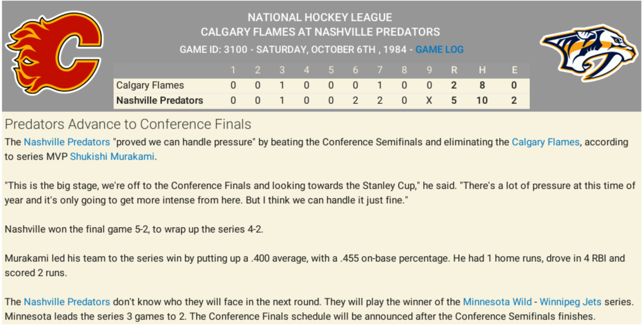Click the E column header in line score
The image size is (644, 325).
pos(514,70)
